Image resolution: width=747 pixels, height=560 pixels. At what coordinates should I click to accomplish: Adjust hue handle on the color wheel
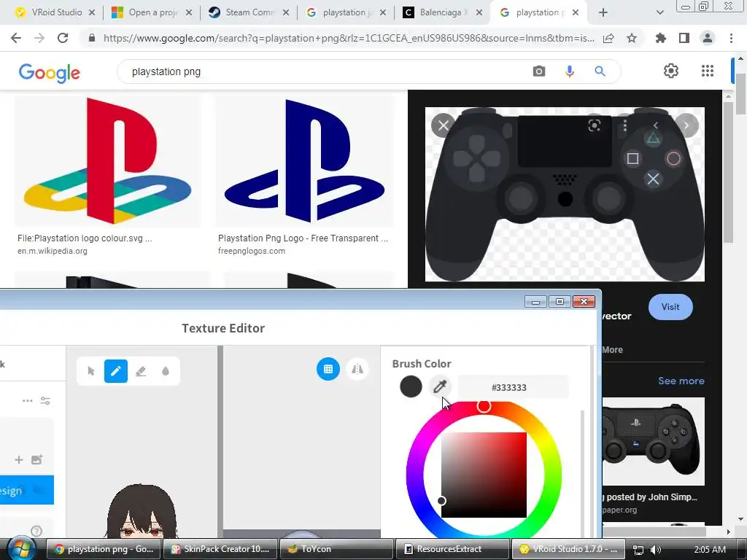point(484,405)
